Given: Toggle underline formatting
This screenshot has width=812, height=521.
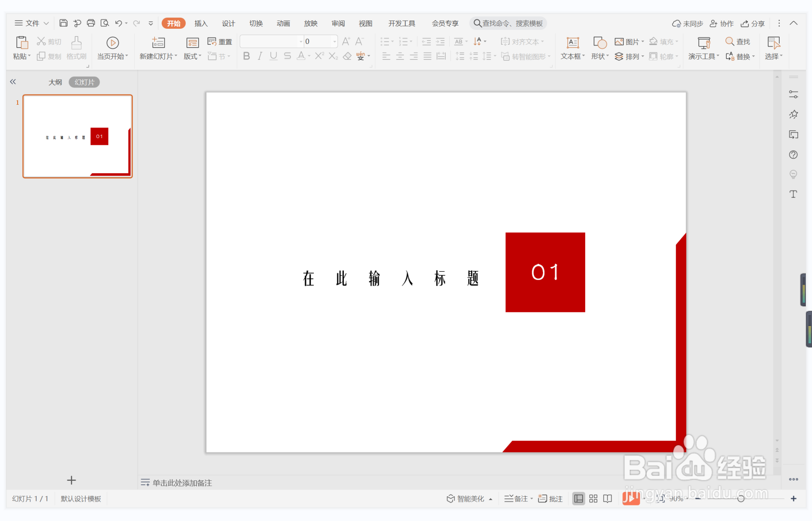Looking at the screenshot, I should (x=273, y=56).
